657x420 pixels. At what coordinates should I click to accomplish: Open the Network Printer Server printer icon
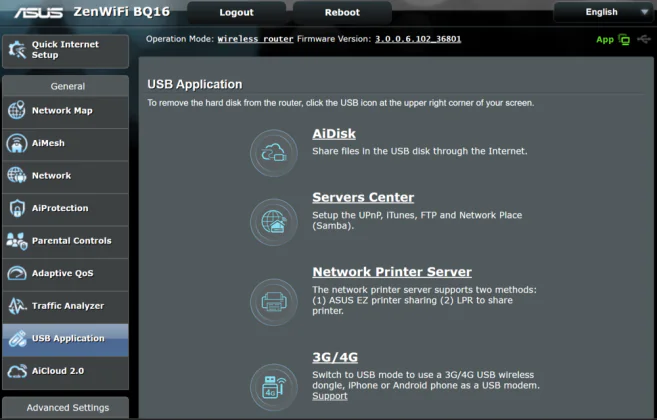pos(274,302)
